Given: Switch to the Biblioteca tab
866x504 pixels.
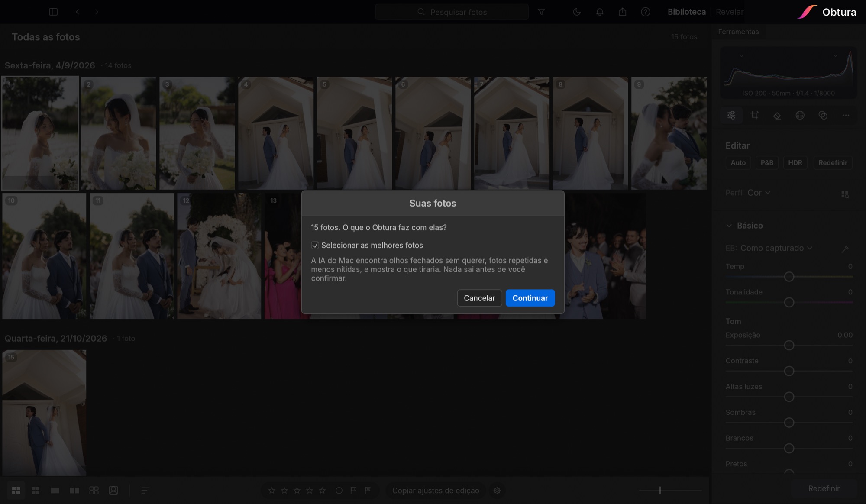Looking at the screenshot, I should pyautogui.click(x=687, y=12).
